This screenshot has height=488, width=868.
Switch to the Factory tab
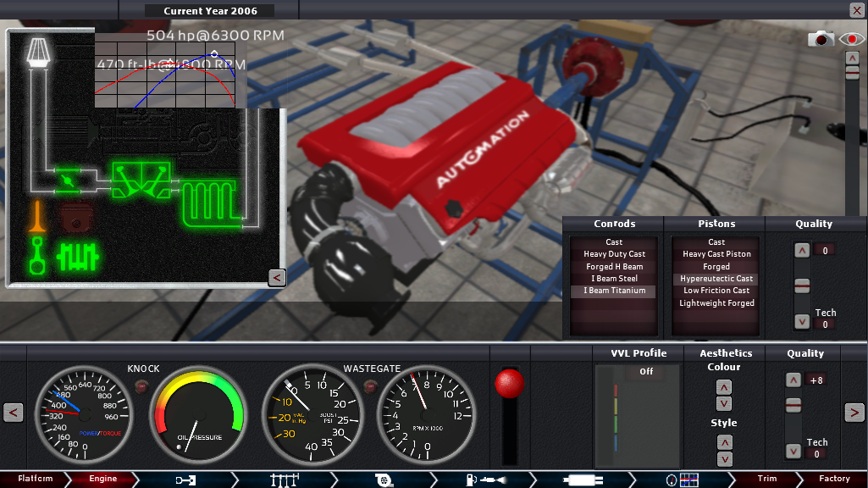coord(834,479)
